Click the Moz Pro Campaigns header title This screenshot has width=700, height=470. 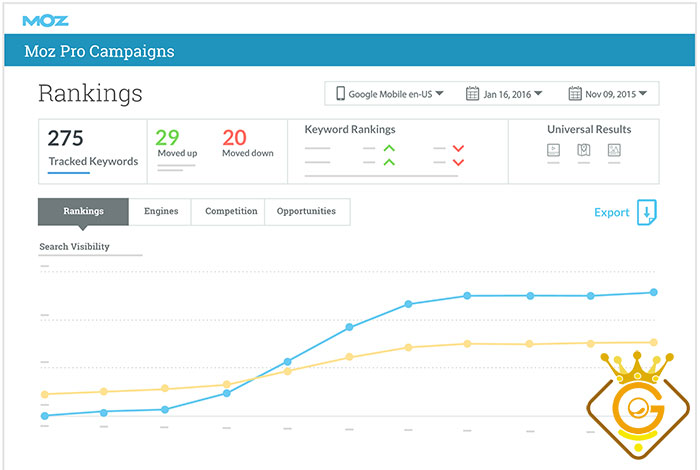pyautogui.click(x=99, y=51)
